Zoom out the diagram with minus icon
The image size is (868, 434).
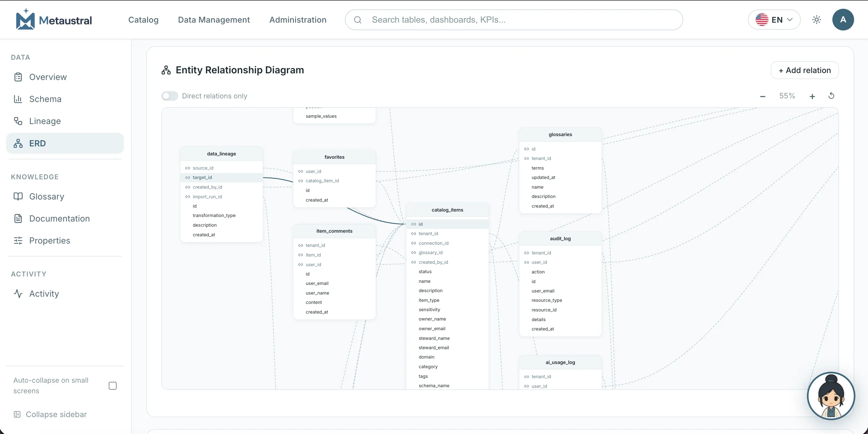763,96
